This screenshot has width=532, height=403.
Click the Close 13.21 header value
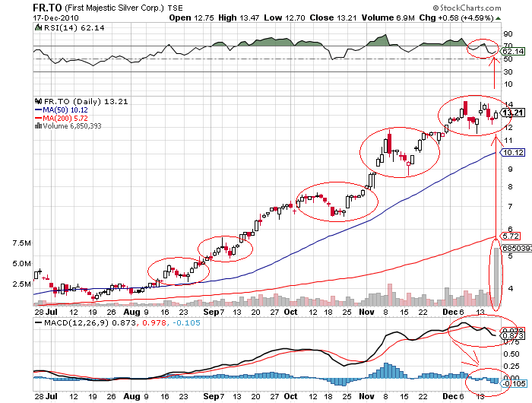click(x=333, y=17)
